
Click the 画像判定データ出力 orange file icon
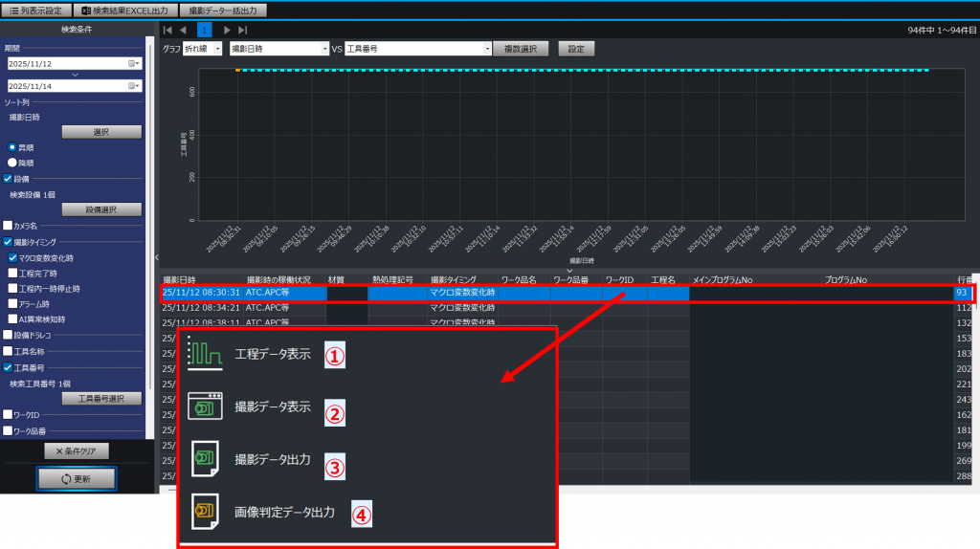205,512
